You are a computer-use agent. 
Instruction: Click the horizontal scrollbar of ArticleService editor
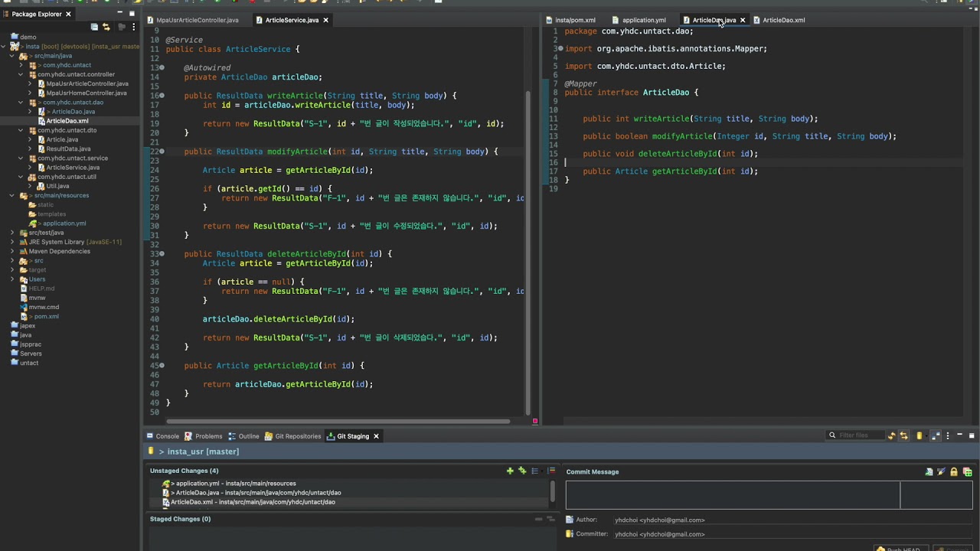pyautogui.click(x=338, y=421)
